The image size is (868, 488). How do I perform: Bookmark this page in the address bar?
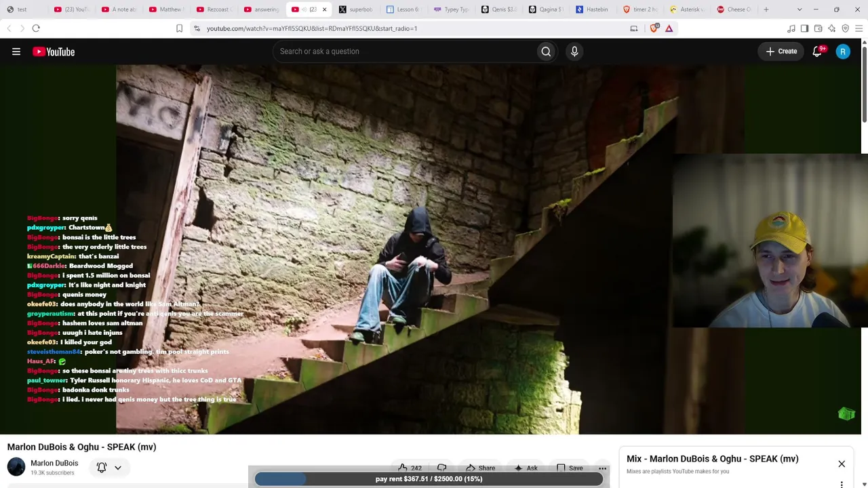click(179, 28)
